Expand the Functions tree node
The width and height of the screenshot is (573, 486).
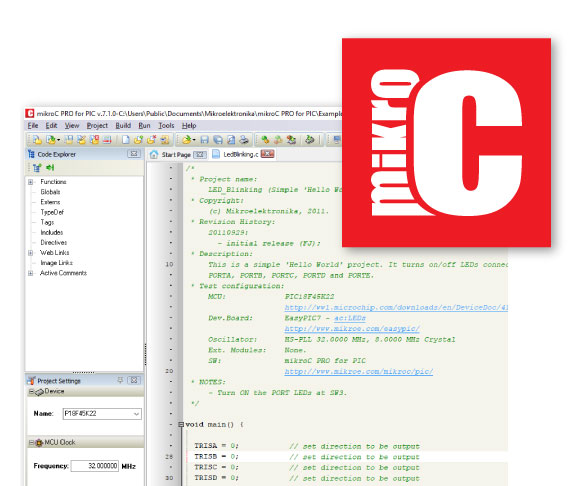click(31, 182)
